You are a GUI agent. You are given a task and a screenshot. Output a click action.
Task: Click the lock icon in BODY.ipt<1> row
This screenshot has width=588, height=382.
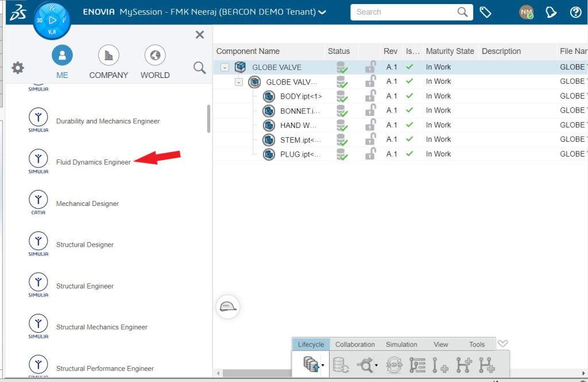370,96
